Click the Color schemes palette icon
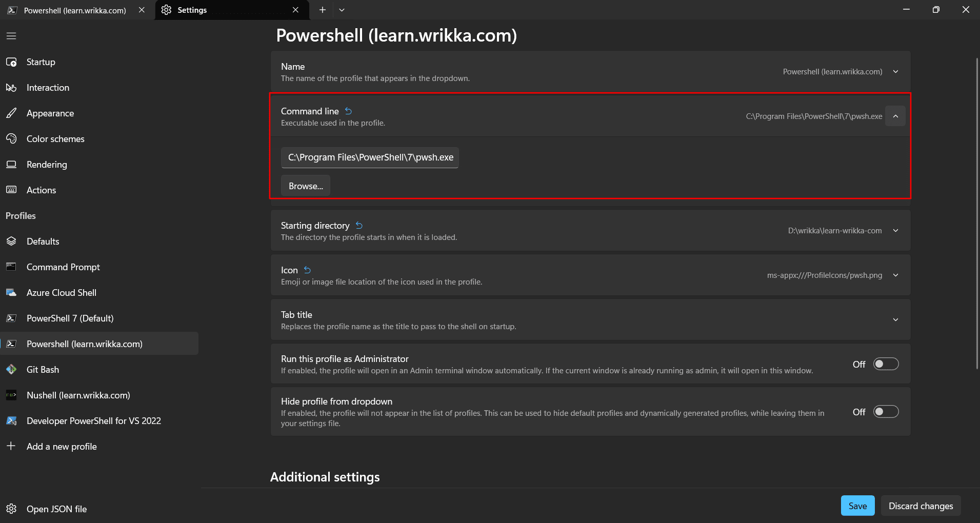 (11, 139)
